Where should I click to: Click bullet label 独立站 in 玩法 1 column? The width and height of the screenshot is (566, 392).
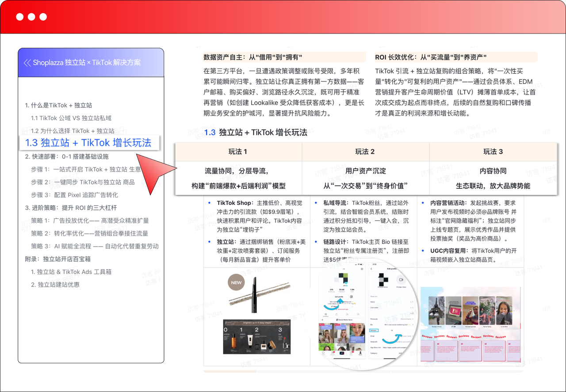coord(226,242)
